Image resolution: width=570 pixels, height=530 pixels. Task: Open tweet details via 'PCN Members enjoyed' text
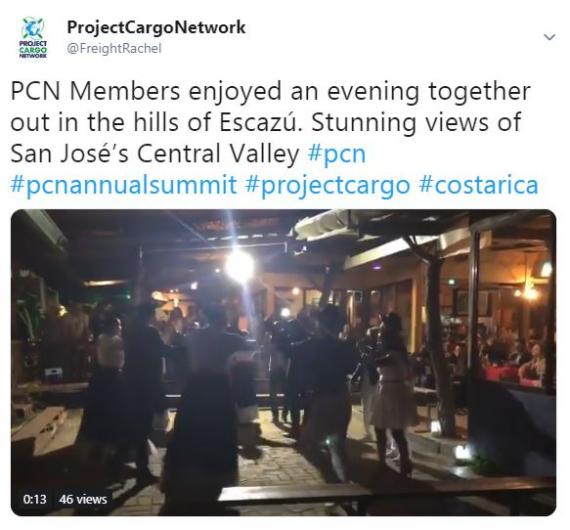(x=146, y=91)
